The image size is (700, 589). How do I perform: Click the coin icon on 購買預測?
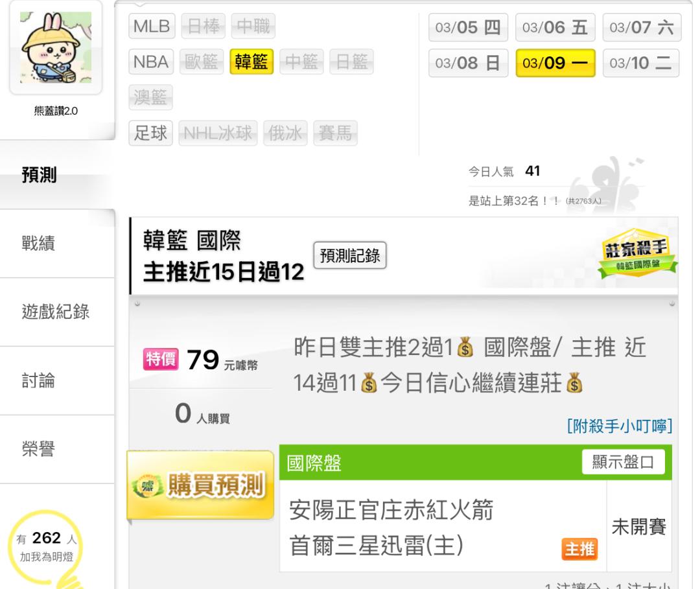click(148, 486)
